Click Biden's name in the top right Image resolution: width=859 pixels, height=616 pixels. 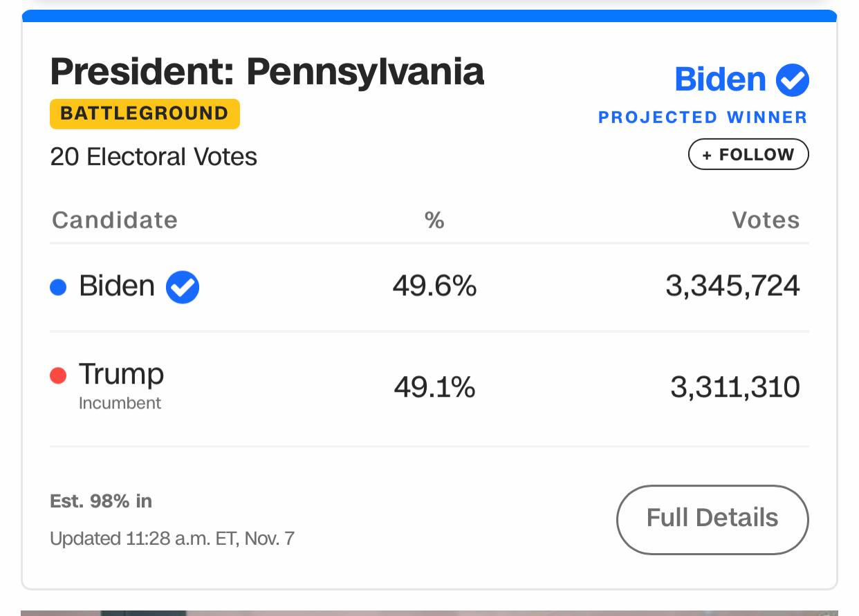pyautogui.click(x=720, y=80)
